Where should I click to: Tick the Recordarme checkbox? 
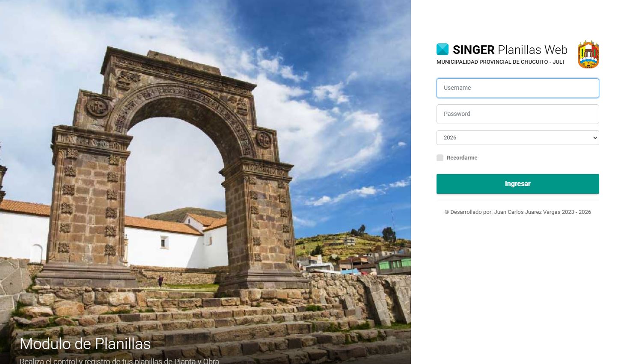[440, 158]
